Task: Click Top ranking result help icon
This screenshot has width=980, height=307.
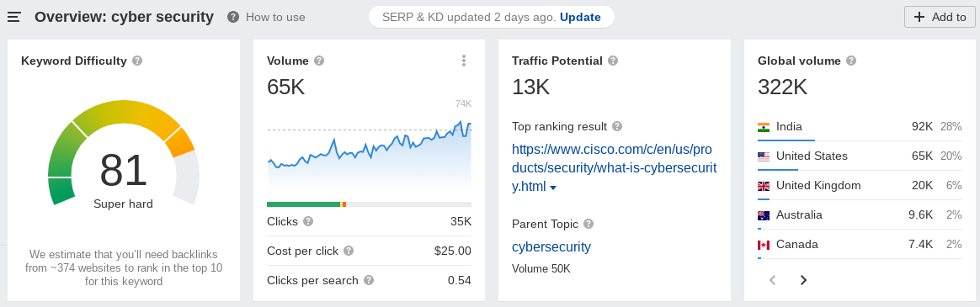Action: point(617,126)
